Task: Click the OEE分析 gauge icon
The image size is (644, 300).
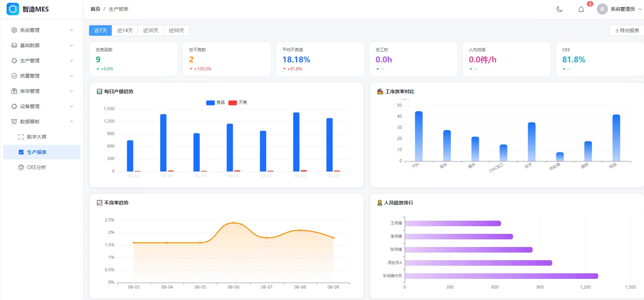Action: pos(21,167)
